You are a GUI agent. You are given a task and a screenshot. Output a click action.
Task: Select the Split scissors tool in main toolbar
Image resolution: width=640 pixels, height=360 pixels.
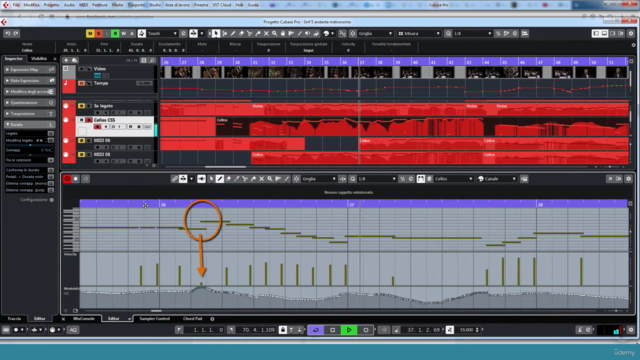[249, 33]
